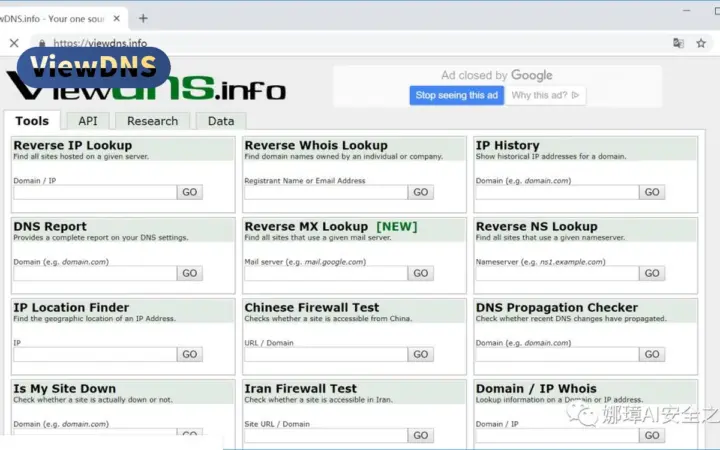Click Reverse IP Lookup input field
The width and height of the screenshot is (720, 450).
(x=95, y=192)
